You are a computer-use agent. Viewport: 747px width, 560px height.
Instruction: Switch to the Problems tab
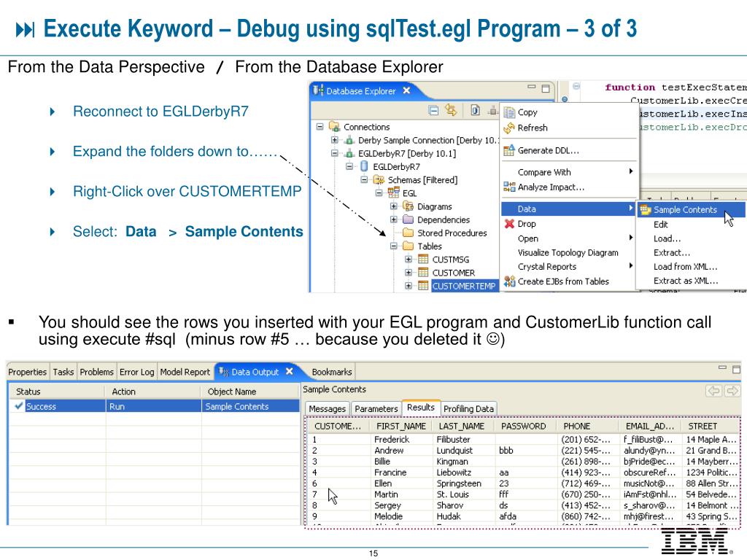tap(97, 372)
